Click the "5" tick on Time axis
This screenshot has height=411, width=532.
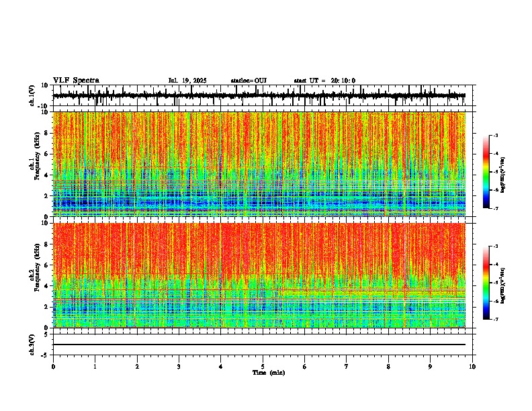[x=263, y=367]
